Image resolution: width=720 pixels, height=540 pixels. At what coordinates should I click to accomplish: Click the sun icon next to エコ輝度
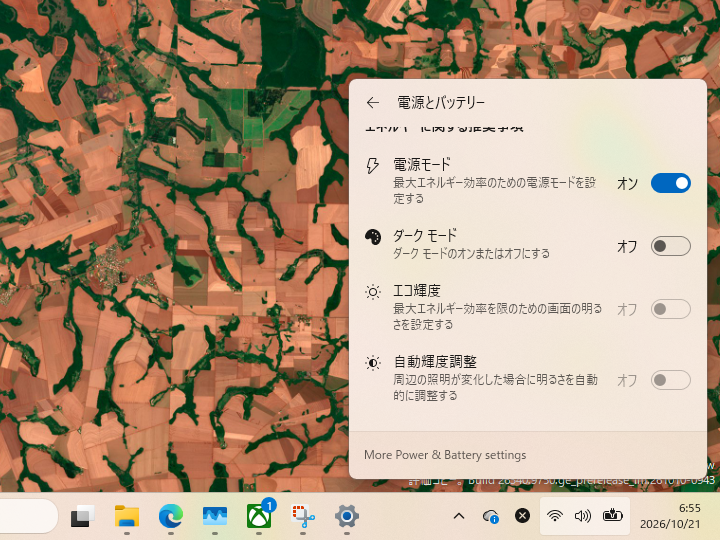tap(373, 292)
